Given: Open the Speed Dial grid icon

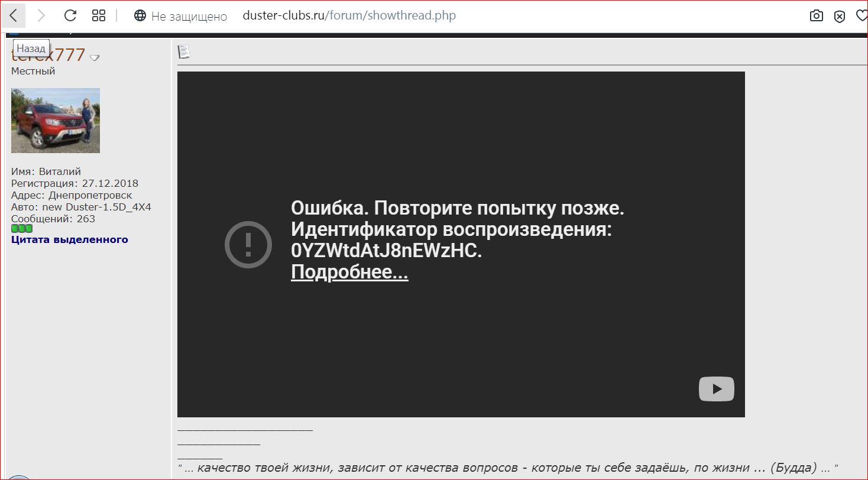Looking at the screenshot, I should (99, 16).
